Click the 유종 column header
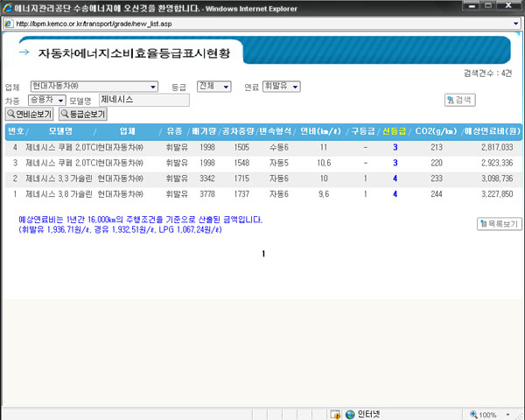 click(174, 131)
